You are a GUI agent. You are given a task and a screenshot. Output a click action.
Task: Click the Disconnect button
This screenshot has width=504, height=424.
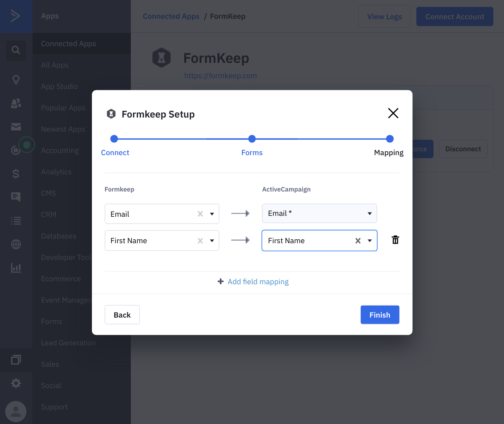[x=463, y=149]
